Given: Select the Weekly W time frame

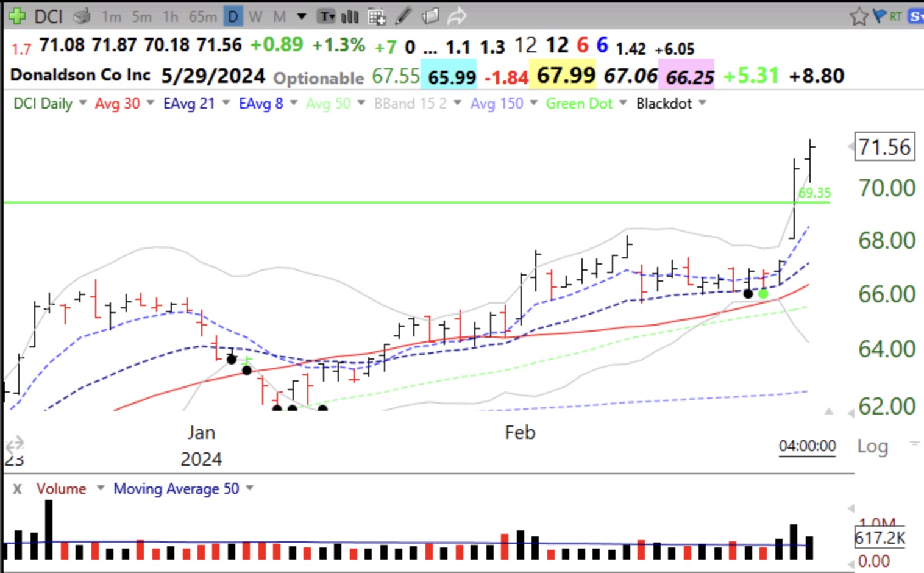Looking at the screenshot, I should click(255, 17).
